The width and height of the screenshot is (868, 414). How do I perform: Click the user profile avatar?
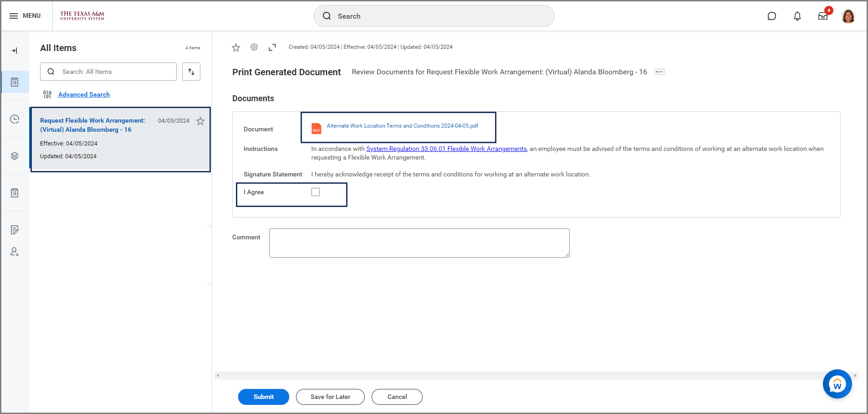tap(848, 16)
